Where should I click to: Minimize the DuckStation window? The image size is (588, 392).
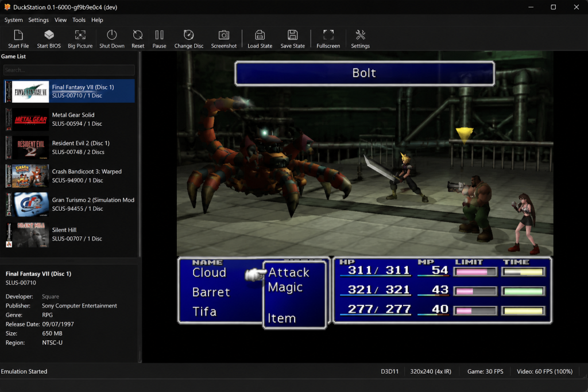click(x=531, y=7)
